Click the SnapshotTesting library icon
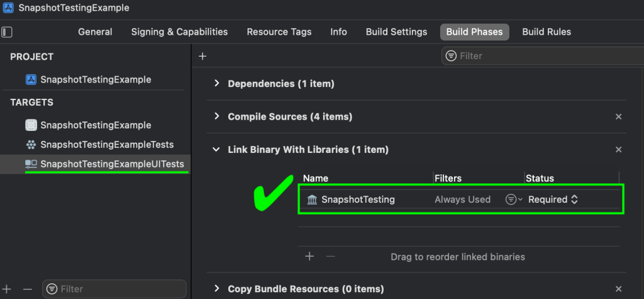 (x=312, y=200)
